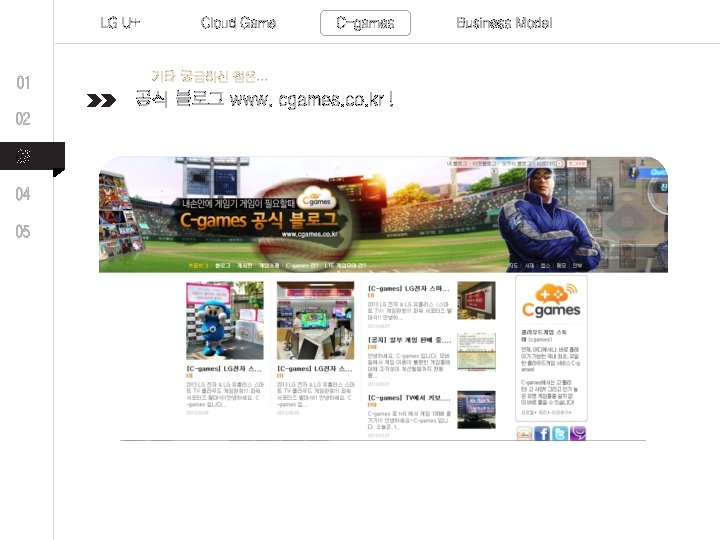Jump to chapter 01 in sidebar
The width and height of the screenshot is (720, 540).
23,83
